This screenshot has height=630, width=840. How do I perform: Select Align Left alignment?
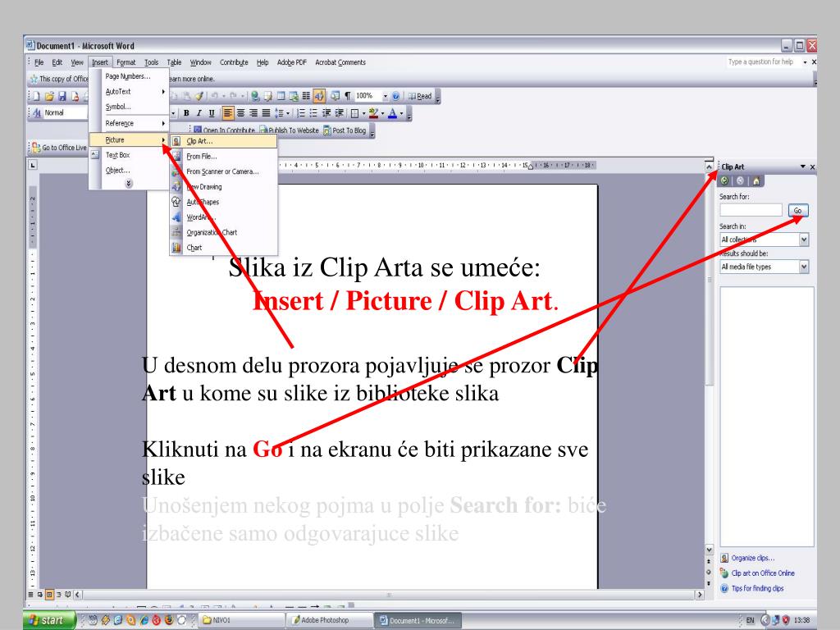tap(228, 113)
